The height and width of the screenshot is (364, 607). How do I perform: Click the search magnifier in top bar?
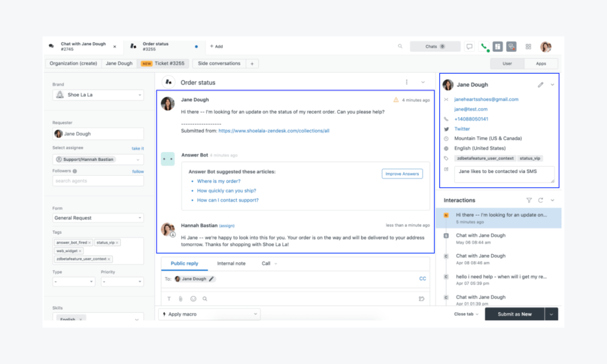[400, 47]
